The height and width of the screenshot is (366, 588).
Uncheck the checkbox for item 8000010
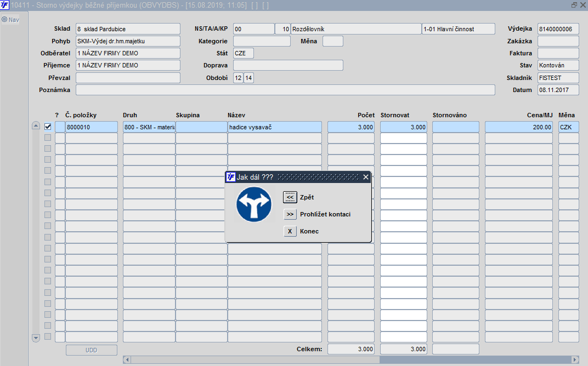pyautogui.click(x=48, y=127)
